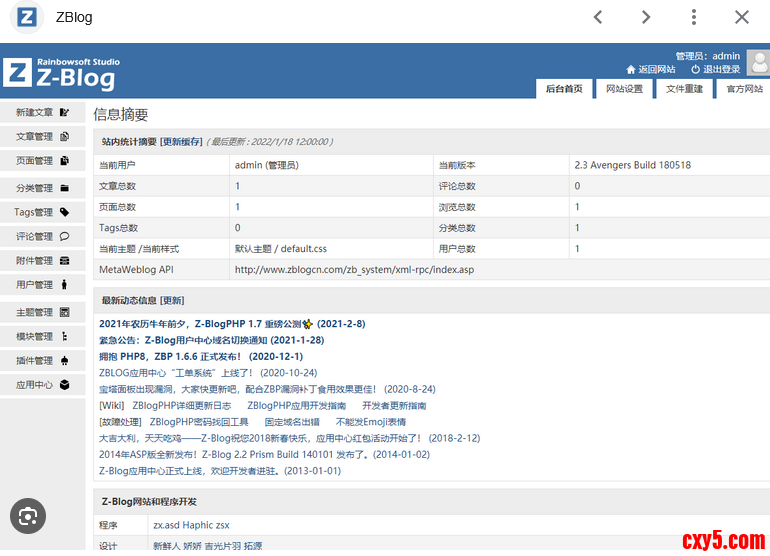Open the app center box icon
The width and height of the screenshot is (770, 556).
coord(65,384)
